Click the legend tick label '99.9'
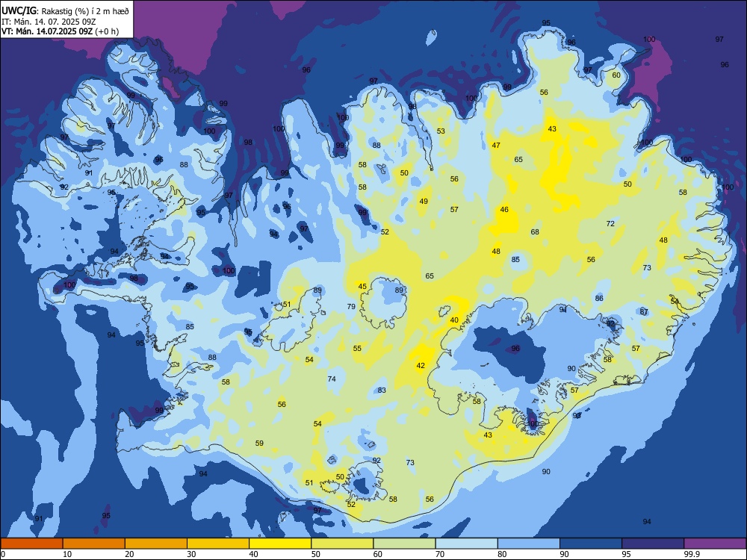This screenshot has height=560, width=747. tap(692, 554)
